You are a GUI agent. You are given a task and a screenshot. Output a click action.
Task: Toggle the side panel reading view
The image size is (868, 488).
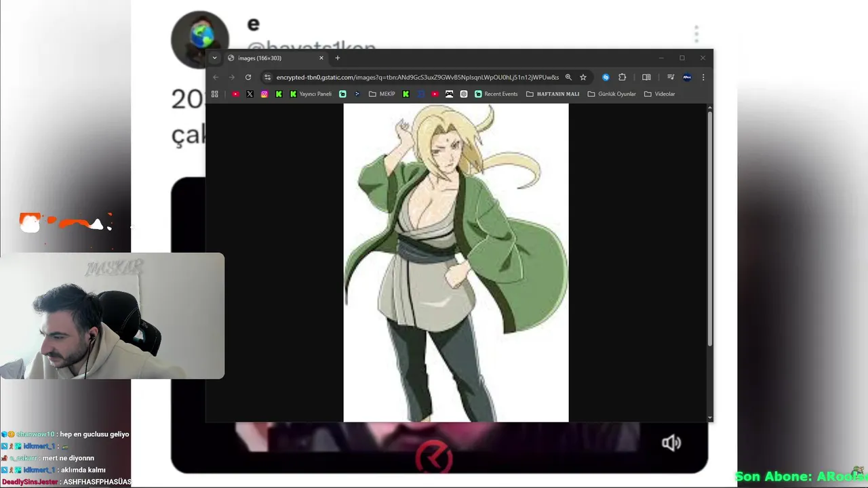point(646,77)
